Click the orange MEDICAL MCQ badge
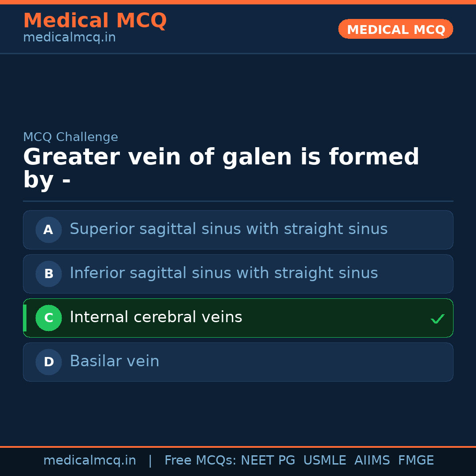The image size is (476, 476). click(396, 29)
